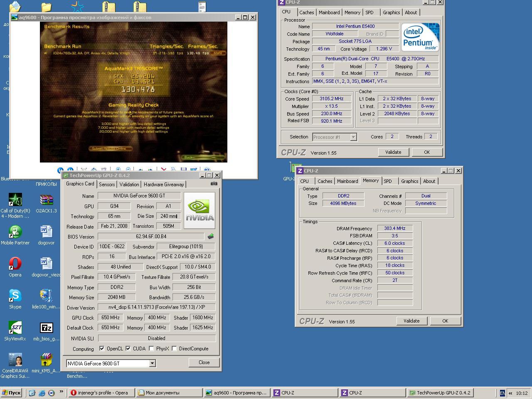532x399 pixels.
Task: Expand hidden system tray icons
Action: click(510, 393)
